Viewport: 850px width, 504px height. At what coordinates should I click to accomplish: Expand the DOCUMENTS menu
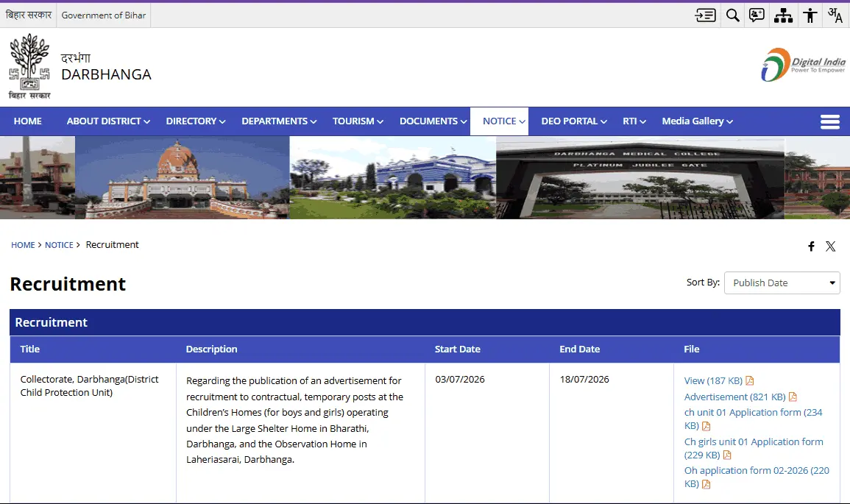click(433, 121)
